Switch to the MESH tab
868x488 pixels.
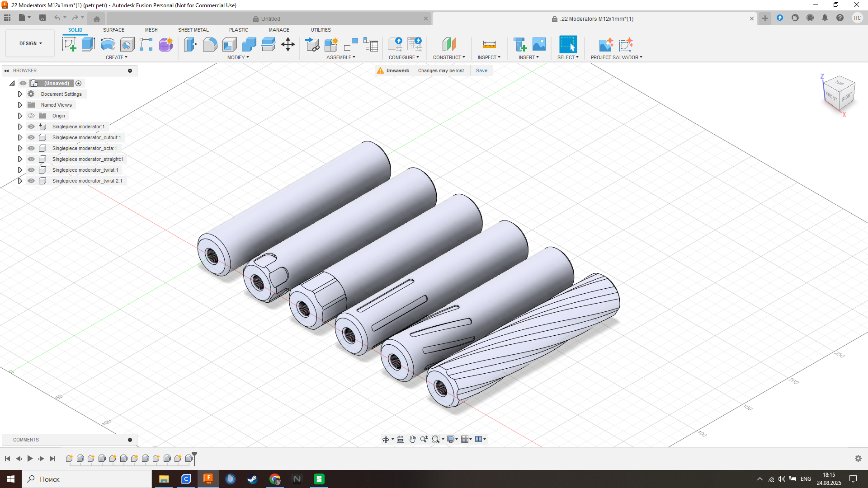click(151, 30)
